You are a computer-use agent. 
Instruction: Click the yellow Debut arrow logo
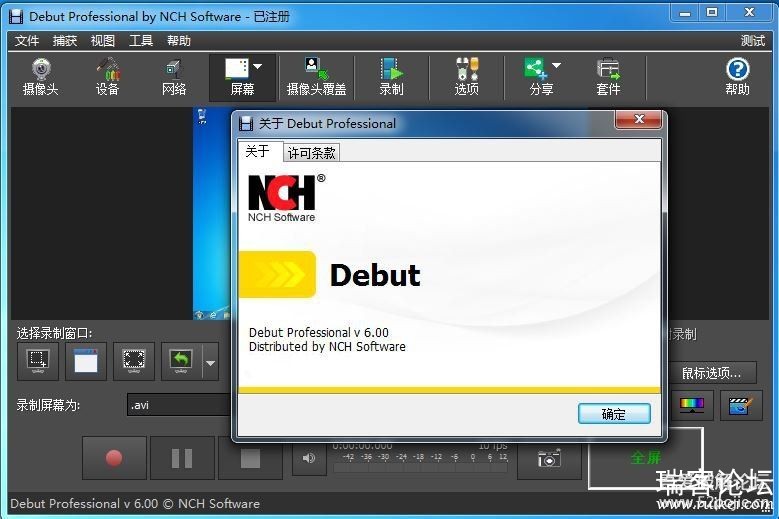point(277,275)
